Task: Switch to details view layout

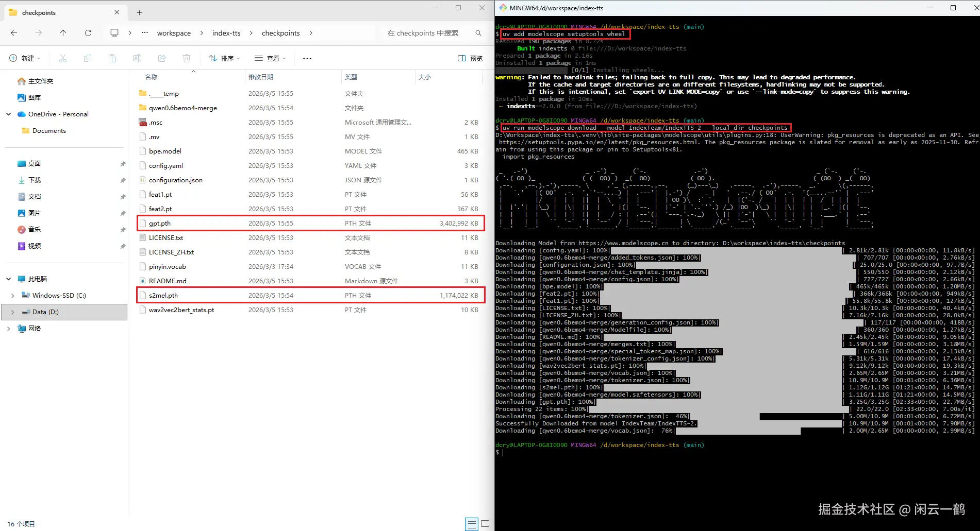Action: [471, 524]
